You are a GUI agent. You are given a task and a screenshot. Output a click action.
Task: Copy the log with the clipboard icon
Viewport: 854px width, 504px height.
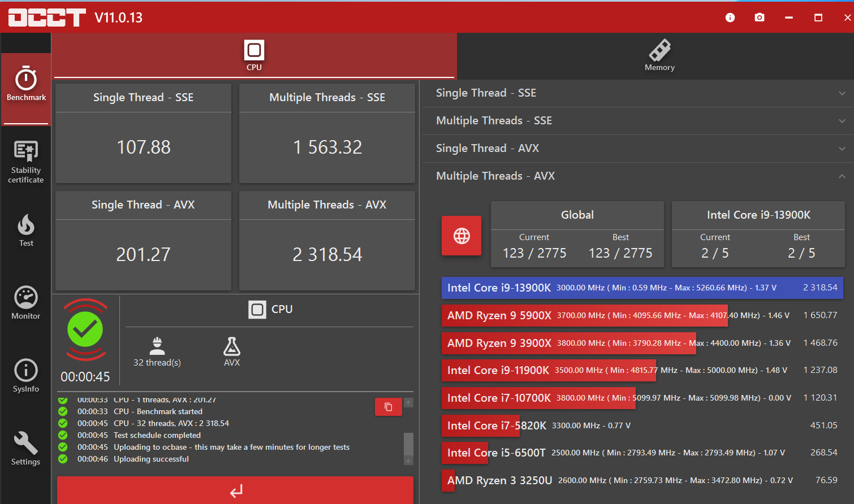(389, 407)
